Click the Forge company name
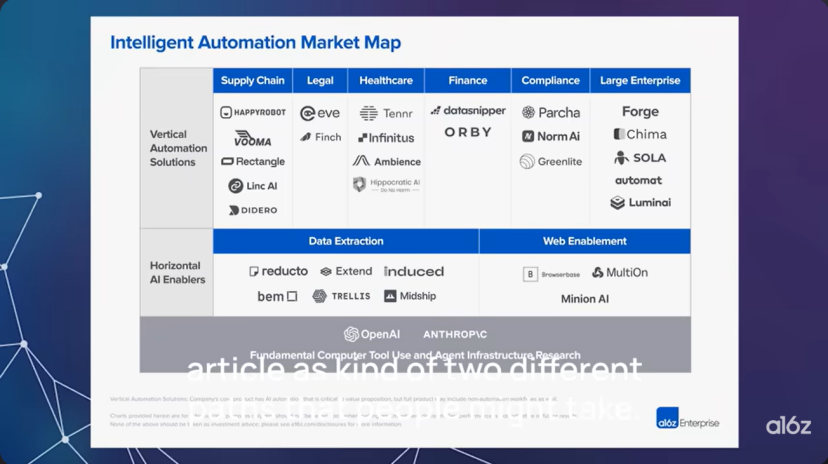The image size is (828, 464). click(640, 111)
